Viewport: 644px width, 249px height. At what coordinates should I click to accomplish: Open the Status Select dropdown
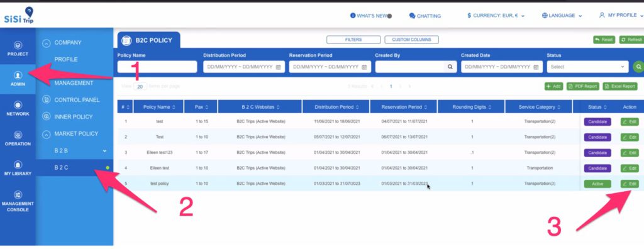587,67
